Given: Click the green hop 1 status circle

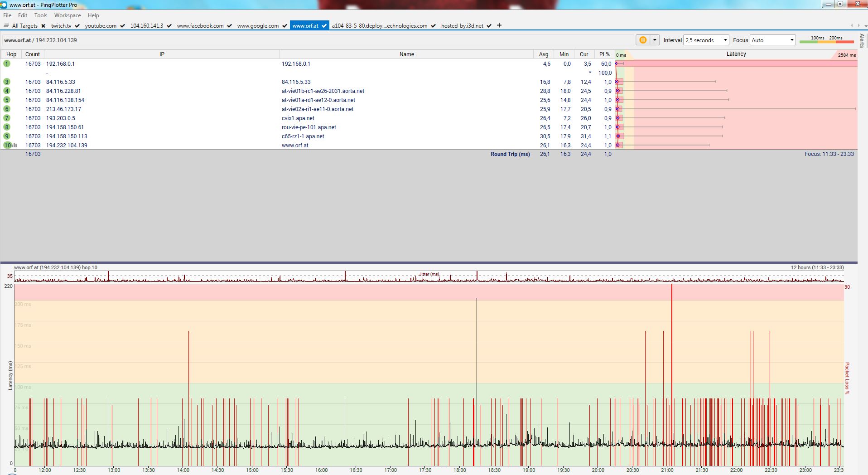Looking at the screenshot, I should (x=7, y=64).
